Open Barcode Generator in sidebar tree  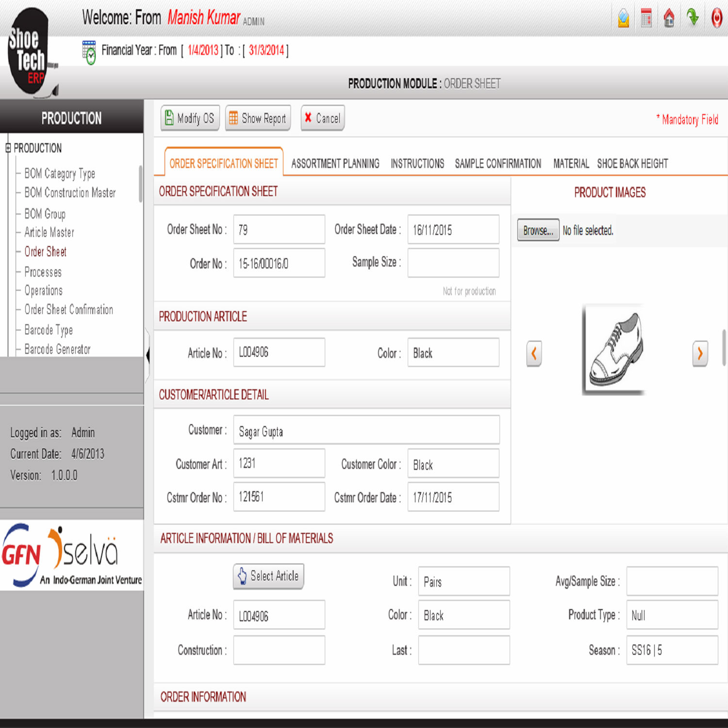(57, 349)
